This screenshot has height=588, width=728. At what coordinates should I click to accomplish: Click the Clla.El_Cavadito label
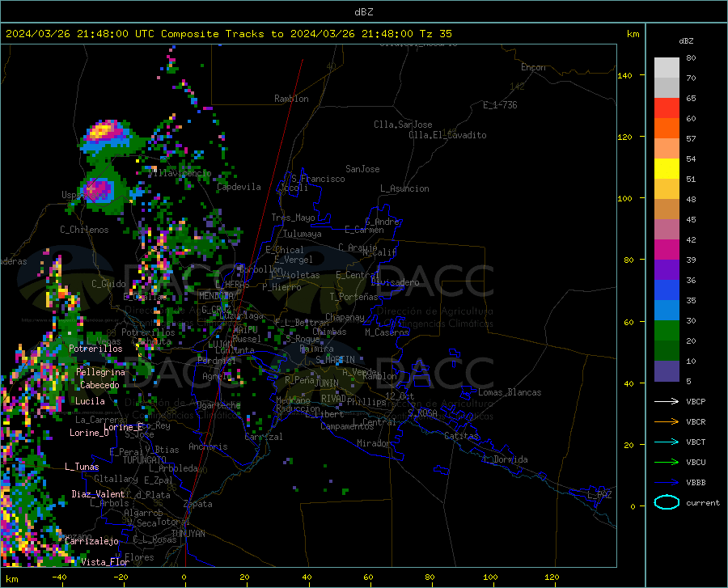tap(447, 135)
